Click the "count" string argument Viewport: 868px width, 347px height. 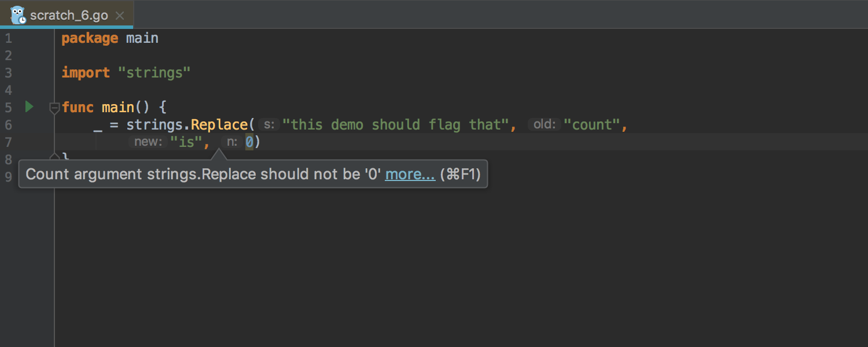pyautogui.click(x=592, y=124)
